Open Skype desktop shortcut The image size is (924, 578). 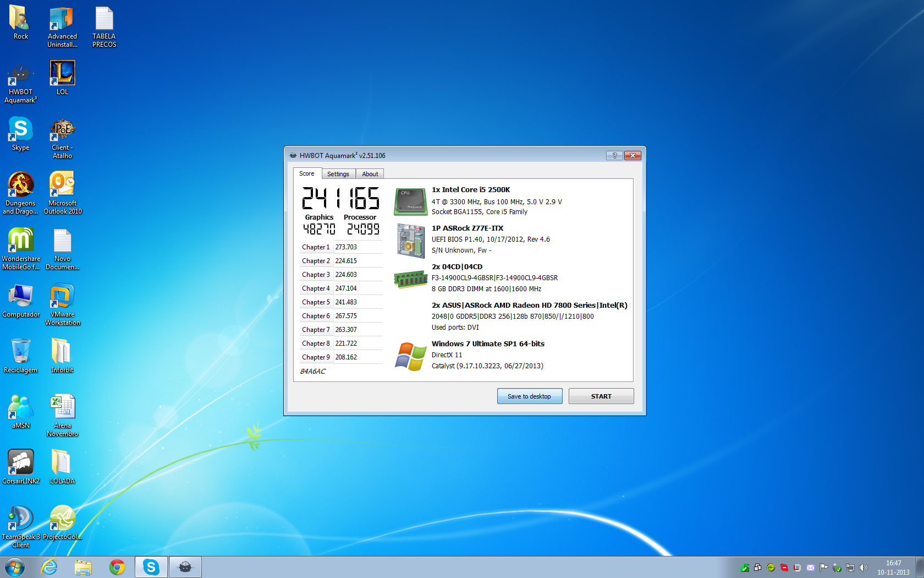click(x=20, y=134)
